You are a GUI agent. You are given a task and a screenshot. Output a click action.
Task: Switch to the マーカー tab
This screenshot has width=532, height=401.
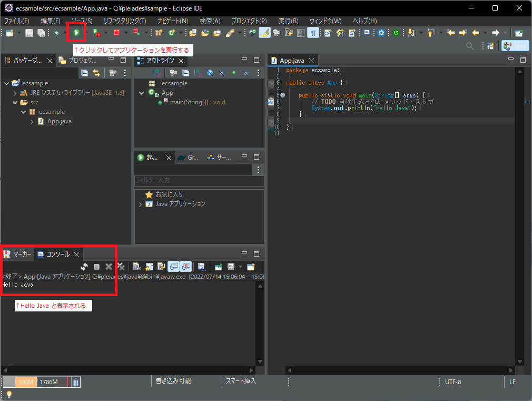pyautogui.click(x=17, y=255)
